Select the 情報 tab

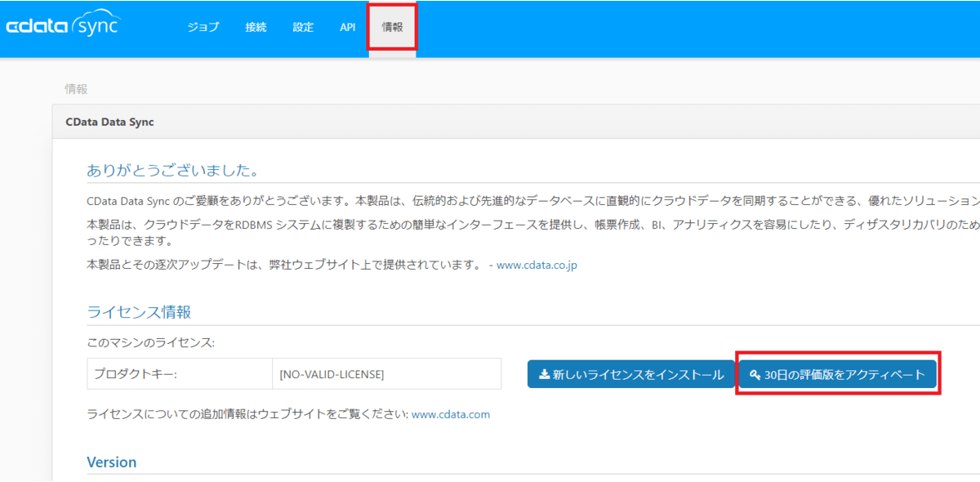[392, 27]
